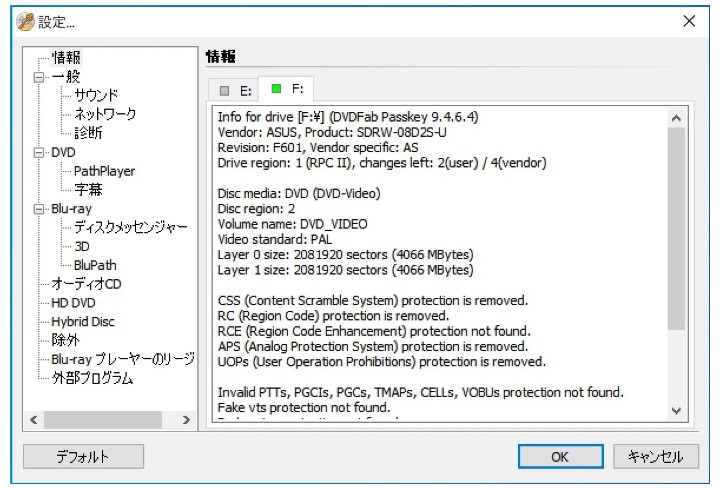Screen dimensions: 719x489
Task: Click the 'Layer 1 size' line
Action: [345, 270]
